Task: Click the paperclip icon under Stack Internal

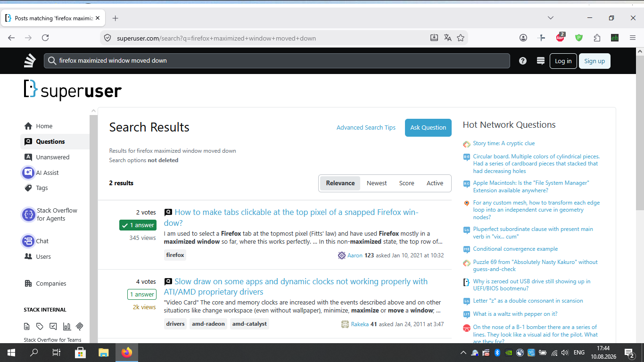Action: coord(80,326)
